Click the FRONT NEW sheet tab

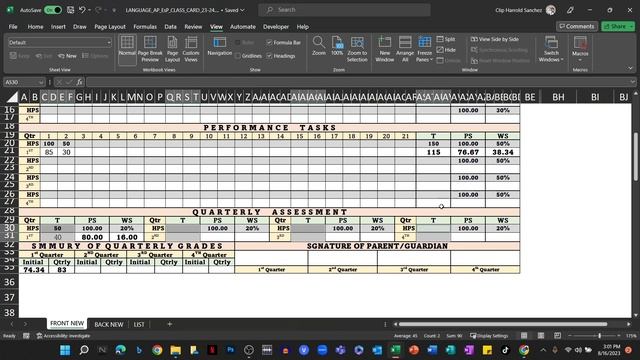coord(67,324)
